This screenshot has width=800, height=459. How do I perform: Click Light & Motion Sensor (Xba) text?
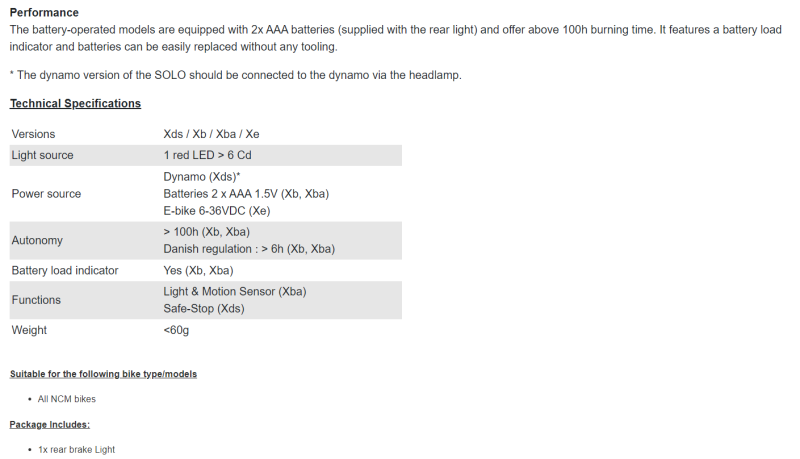[235, 291]
